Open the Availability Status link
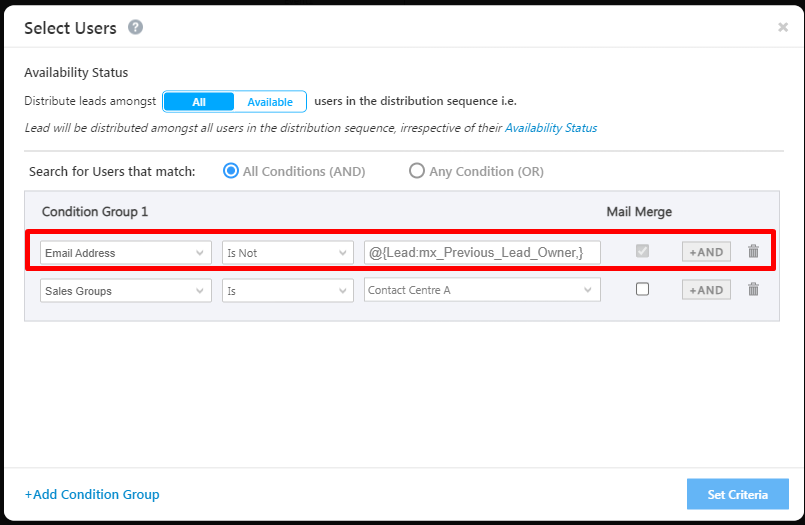This screenshot has width=805, height=525. point(551,128)
